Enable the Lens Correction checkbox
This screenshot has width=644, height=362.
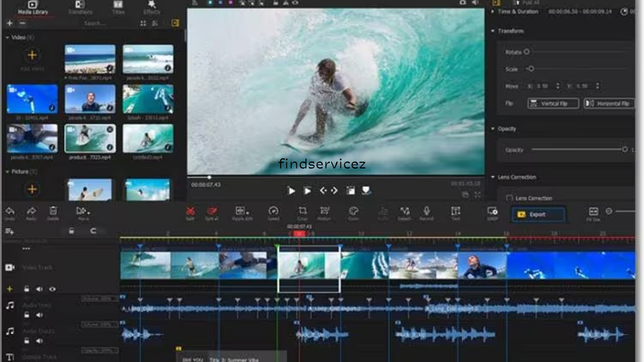[x=509, y=198]
